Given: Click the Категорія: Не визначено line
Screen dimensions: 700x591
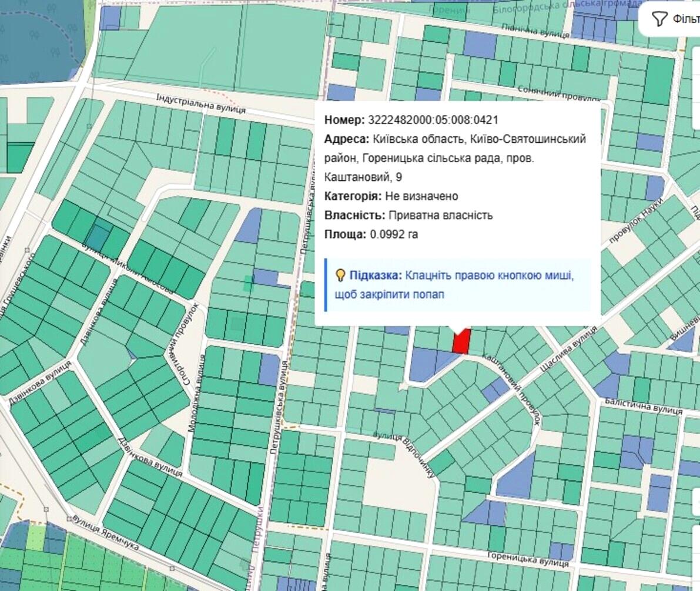Looking at the screenshot, I should pos(391,196).
